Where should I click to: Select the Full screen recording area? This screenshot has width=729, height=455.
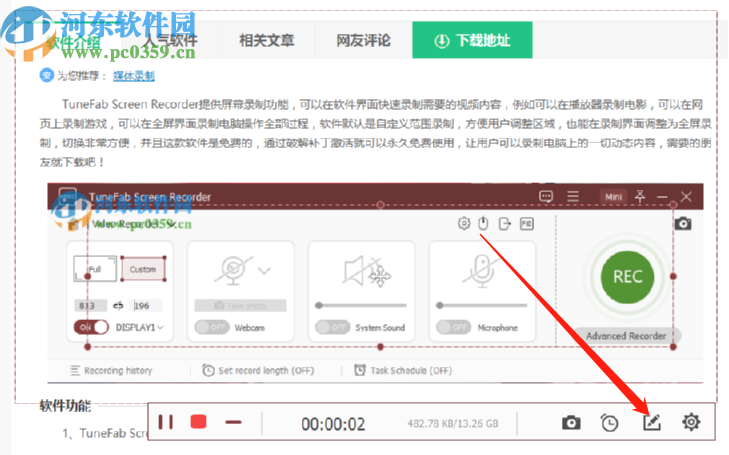tap(95, 269)
